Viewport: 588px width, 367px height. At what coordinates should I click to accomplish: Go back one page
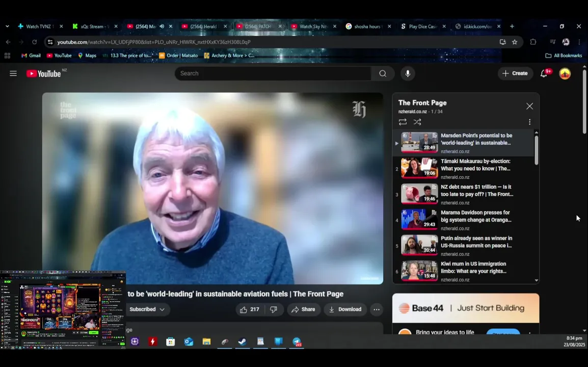point(8,42)
